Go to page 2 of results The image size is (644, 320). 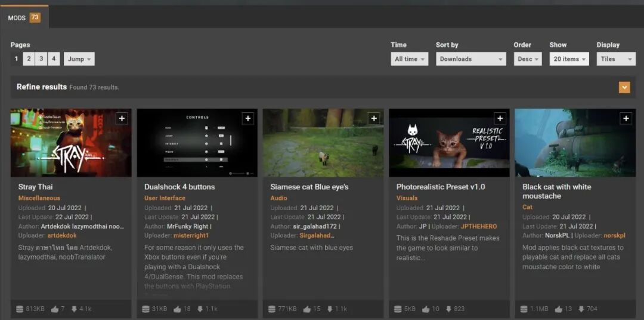[29, 59]
